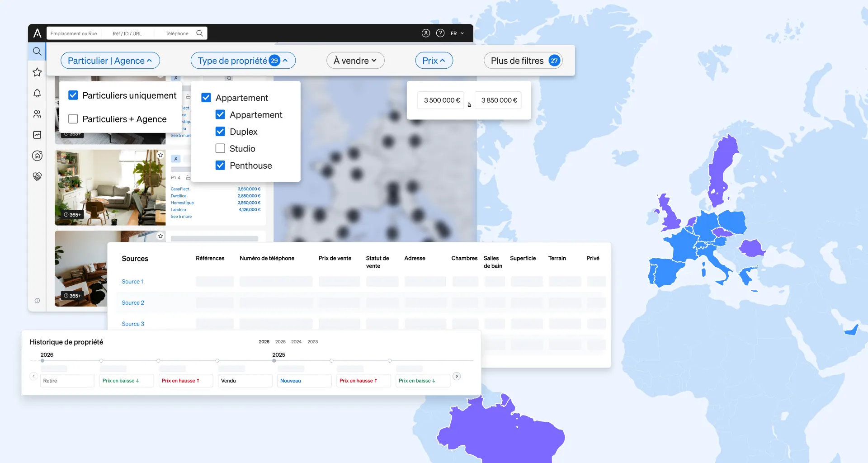Click the app logo in the top bar
The height and width of the screenshot is (463, 868).
(x=38, y=33)
